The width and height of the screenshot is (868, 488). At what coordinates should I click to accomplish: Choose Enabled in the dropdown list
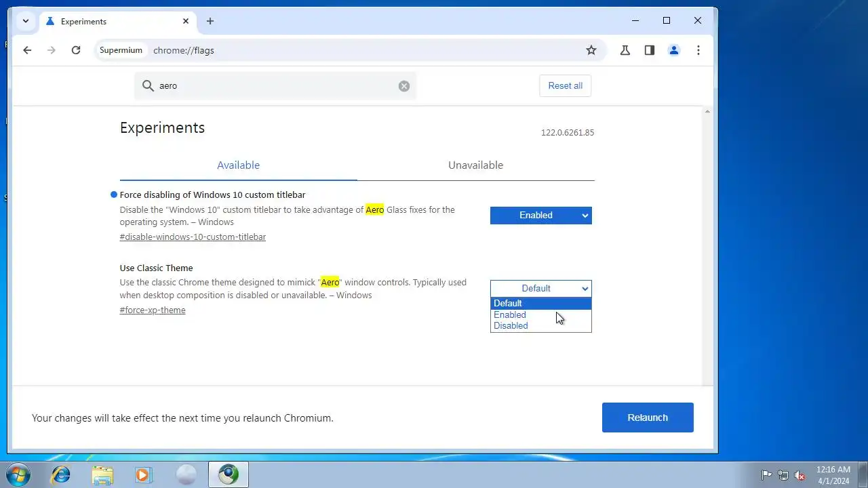tap(541, 314)
